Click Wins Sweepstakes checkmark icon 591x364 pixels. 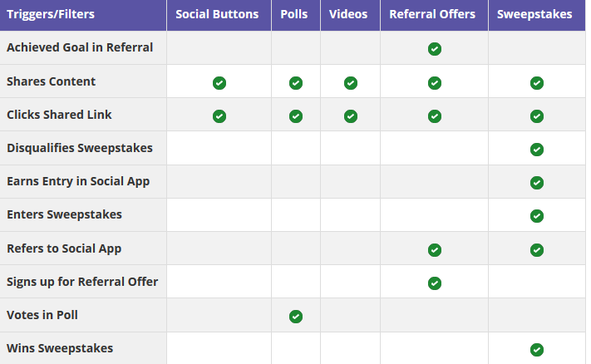tap(536, 349)
